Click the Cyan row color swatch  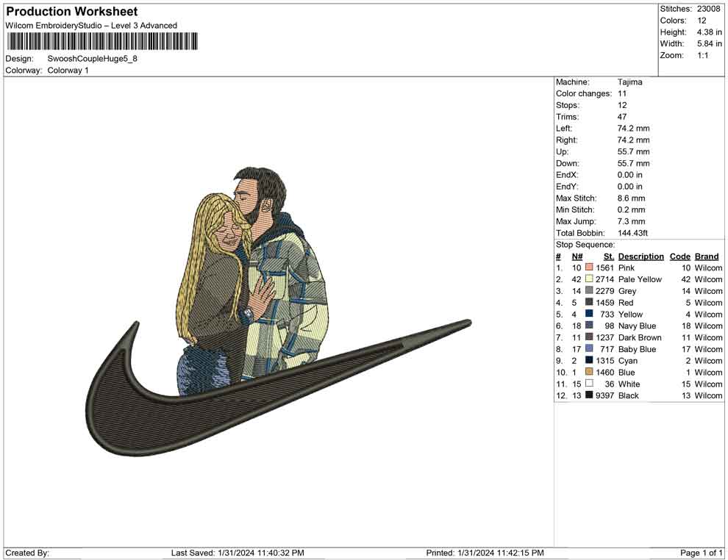click(589, 360)
